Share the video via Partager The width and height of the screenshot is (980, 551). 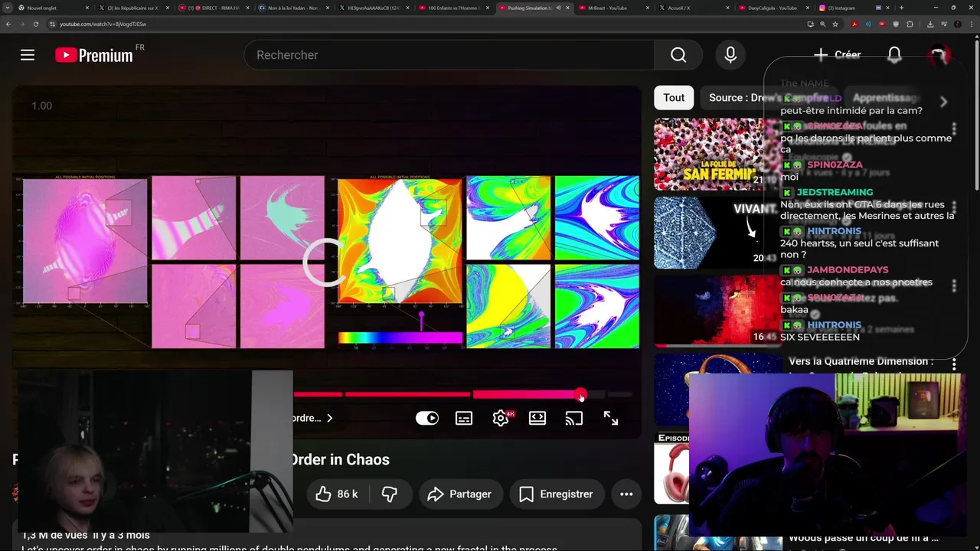click(459, 494)
